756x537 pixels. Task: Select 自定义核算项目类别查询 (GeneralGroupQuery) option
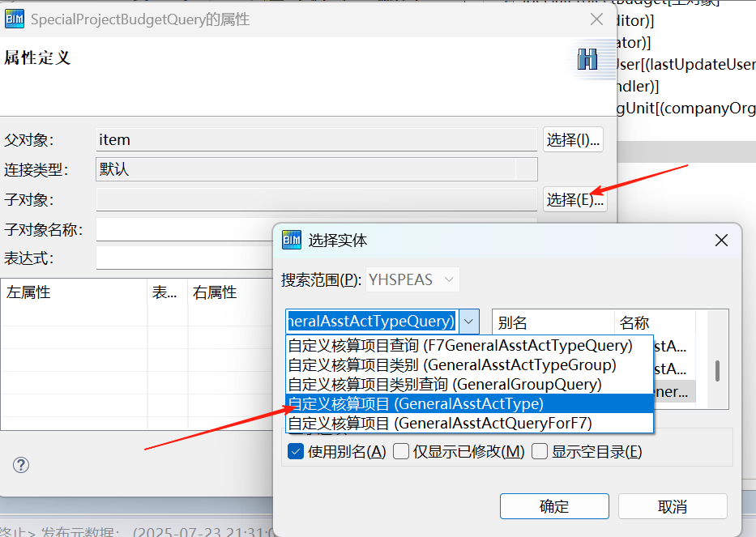coord(445,384)
